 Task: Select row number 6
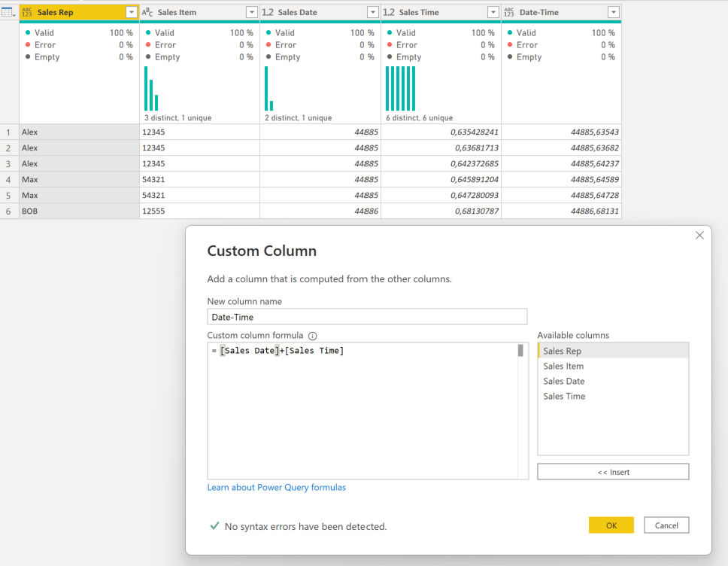[8, 211]
